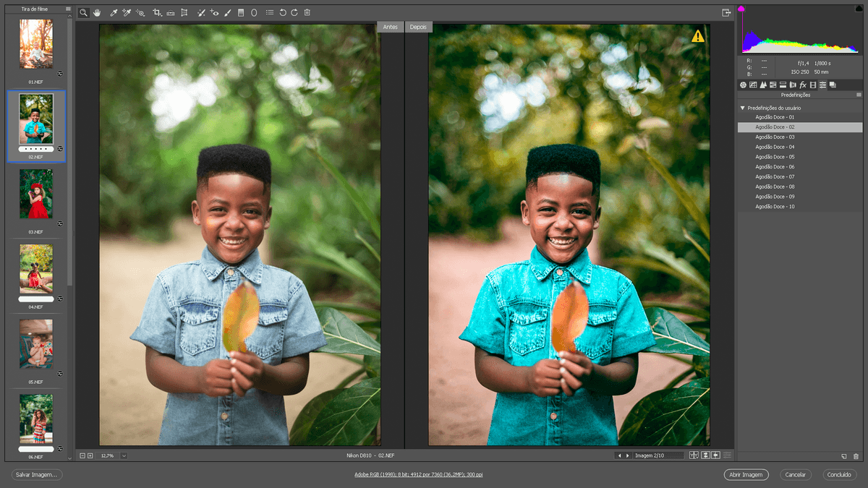Open the Snapshots panel icon
This screenshot has height=488, width=868.
click(833, 85)
